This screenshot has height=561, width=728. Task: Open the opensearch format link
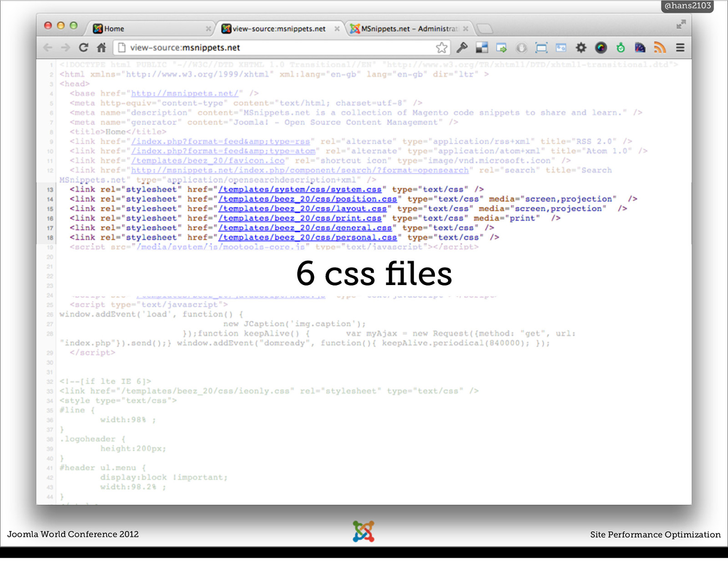coord(300,170)
